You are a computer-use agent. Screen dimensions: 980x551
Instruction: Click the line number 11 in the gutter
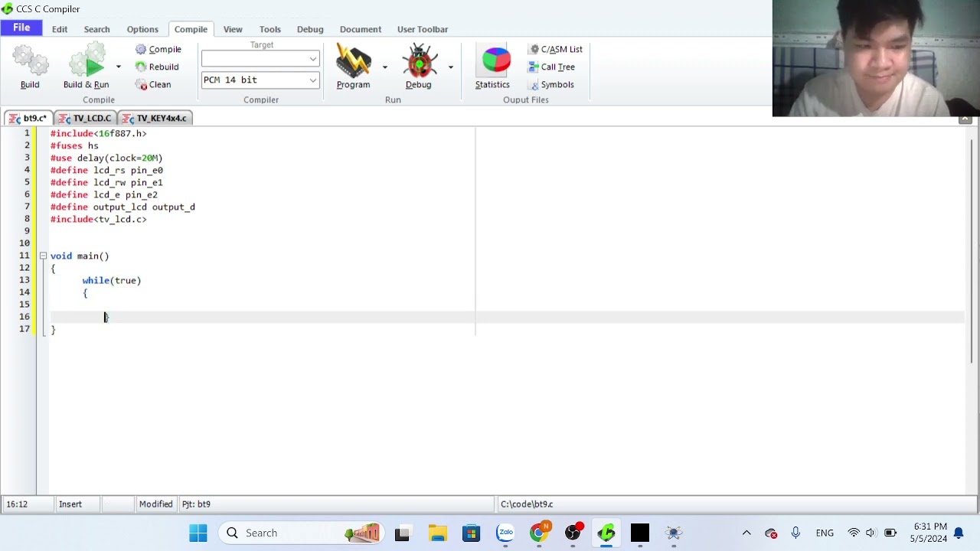click(24, 256)
